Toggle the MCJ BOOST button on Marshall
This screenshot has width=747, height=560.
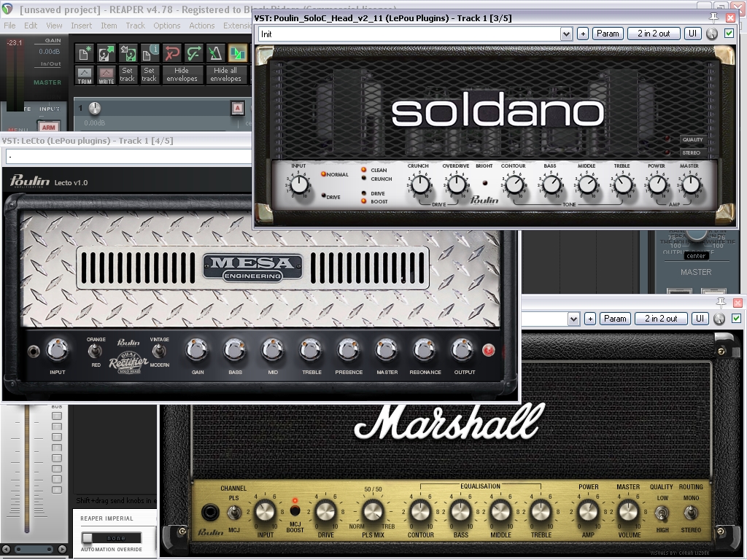click(295, 510)
